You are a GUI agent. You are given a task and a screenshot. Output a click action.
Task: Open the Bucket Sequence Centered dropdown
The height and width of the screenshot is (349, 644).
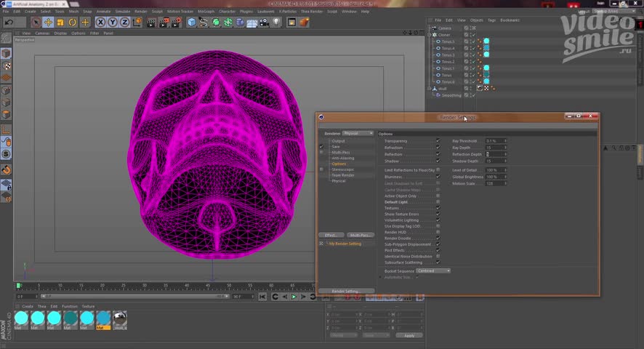433,270
